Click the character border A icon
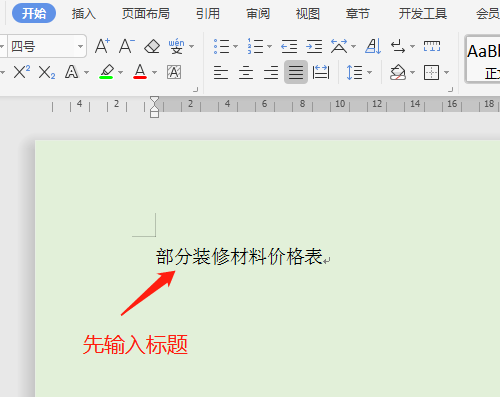Screen dimensions: 500x397 (174, 72)
